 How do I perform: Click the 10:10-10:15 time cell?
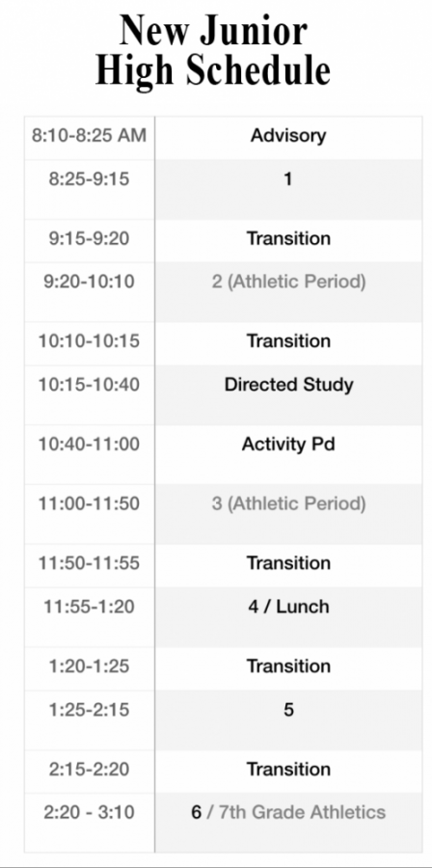click(89, 341)
